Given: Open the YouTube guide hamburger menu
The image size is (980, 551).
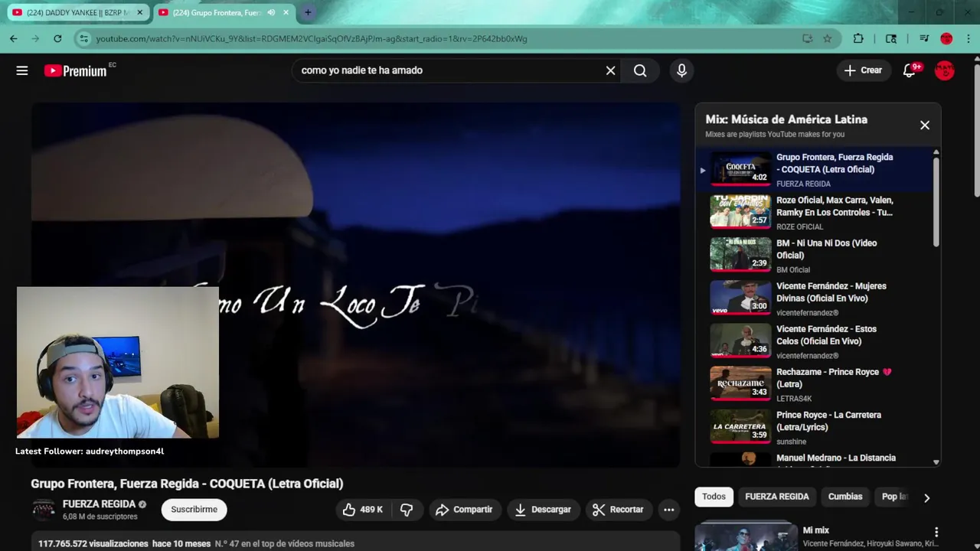Looking at the screenshot, I should 22,70.
